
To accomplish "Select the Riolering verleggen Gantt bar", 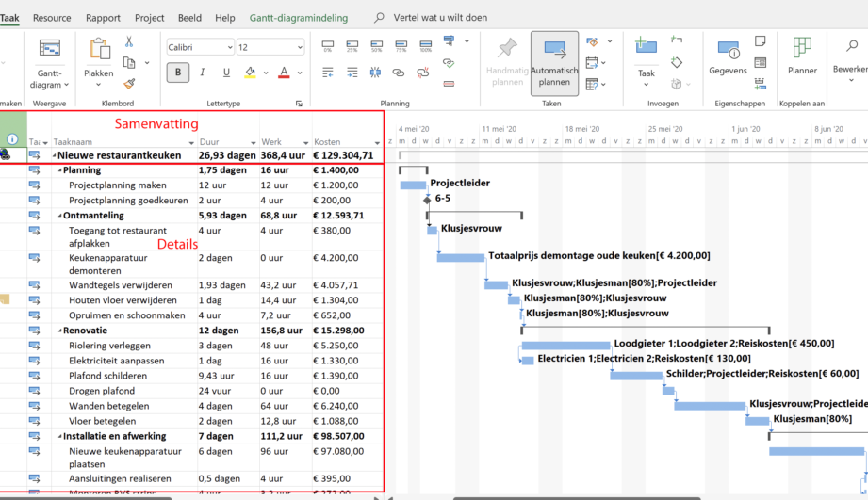I will (565, 346).
